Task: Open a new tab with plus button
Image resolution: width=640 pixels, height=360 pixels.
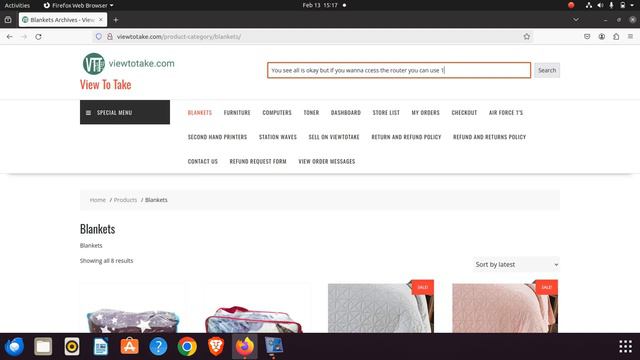Action: pyautogui.click(x=116, y=20)
